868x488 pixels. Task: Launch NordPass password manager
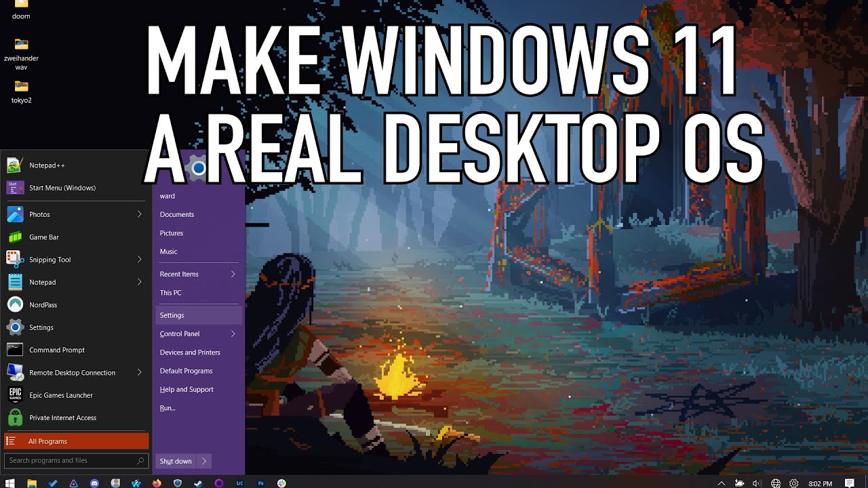point(43,304)
